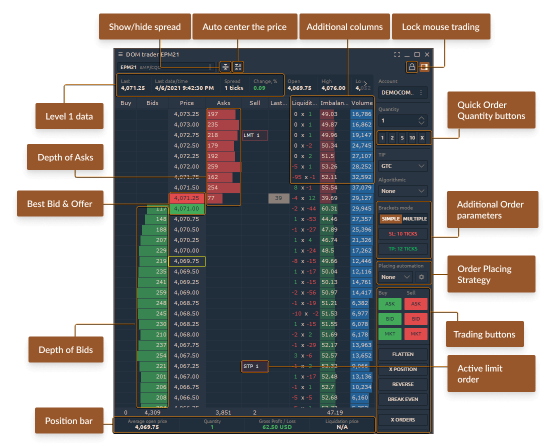Click the REVERSE button
558x447 pixels.
tap(403, 384)
